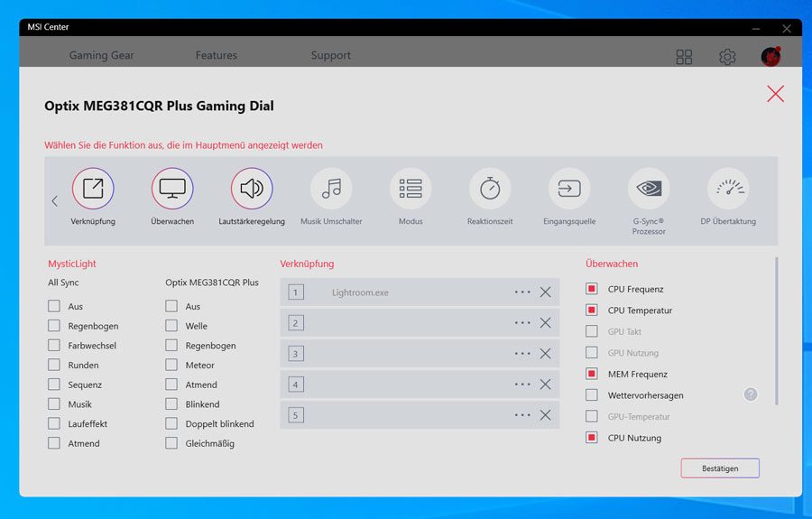Open the Features tab
The height and width of the screenshot is (519, 812).
217,55
